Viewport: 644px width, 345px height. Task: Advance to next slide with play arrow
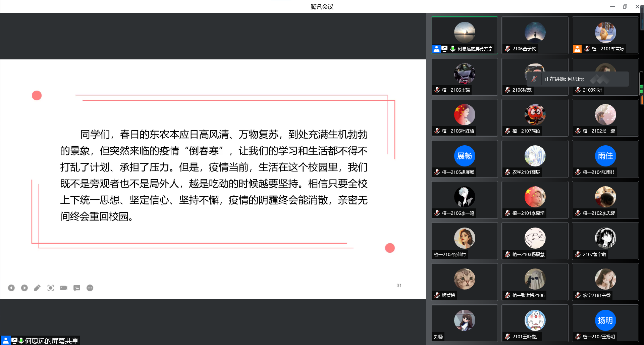click(x=24, y=288)
